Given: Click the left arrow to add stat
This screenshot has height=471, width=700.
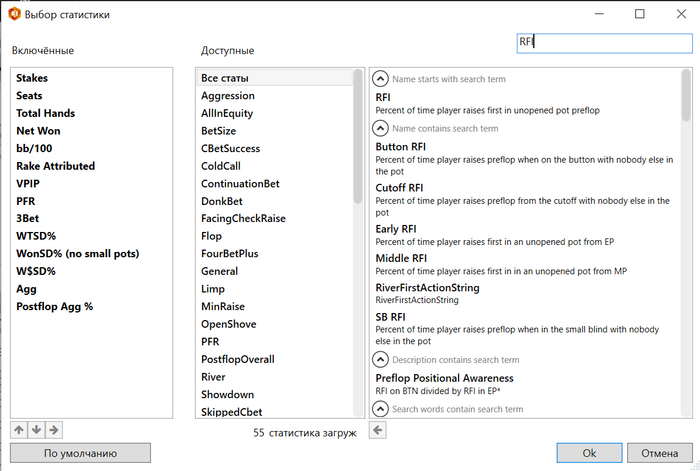Looking at the screenshot, I should pos(377,430).
